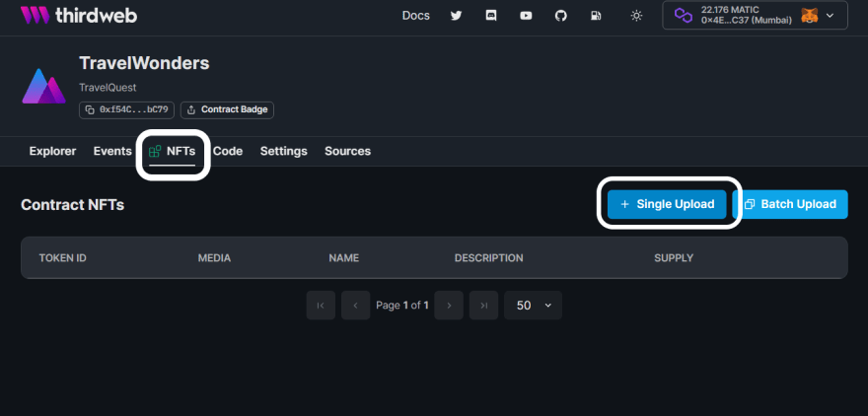Click the gas pump icon
Viewport: 868px width, 416px height.
(596, 16)
